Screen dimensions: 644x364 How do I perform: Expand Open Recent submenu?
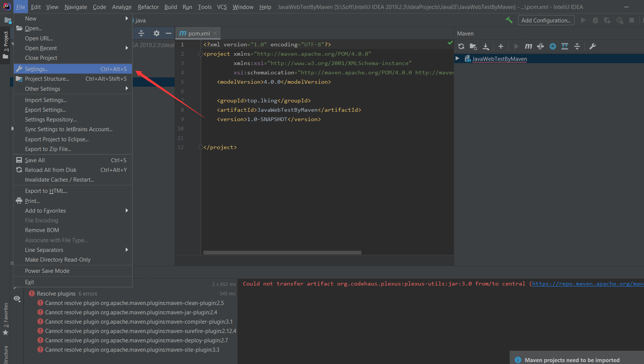(x=127, y=48)
